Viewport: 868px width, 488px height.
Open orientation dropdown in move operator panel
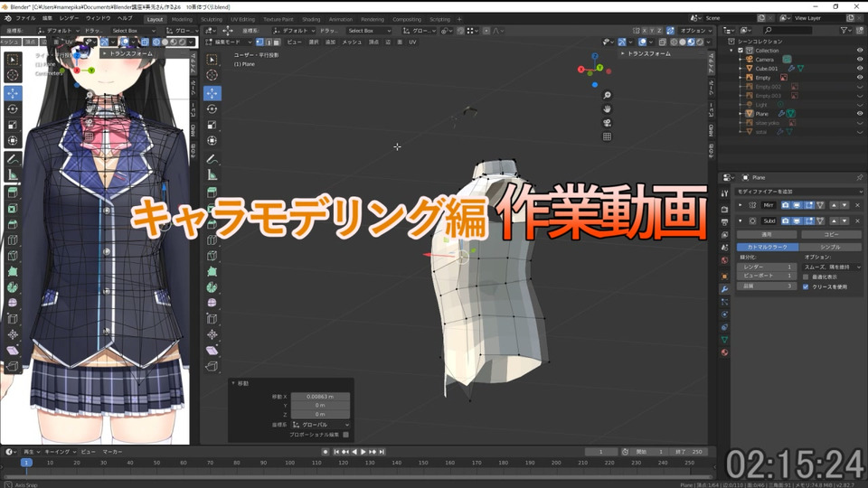pos(320,425)
